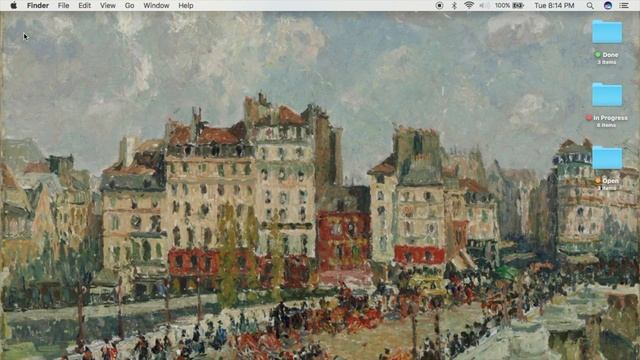Select the Done folder icon
Screen dimensions: 640x360
pos(607,31)
